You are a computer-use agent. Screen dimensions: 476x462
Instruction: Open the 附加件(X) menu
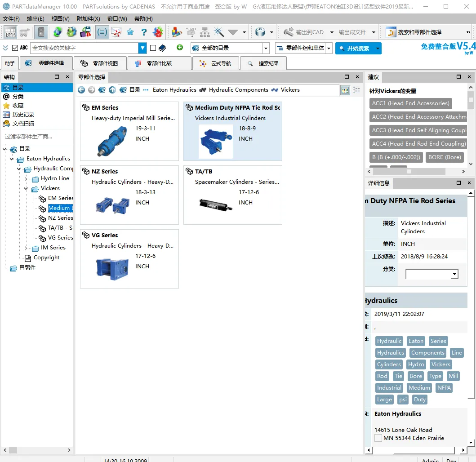pyautogui.click(x=89, y=19)
